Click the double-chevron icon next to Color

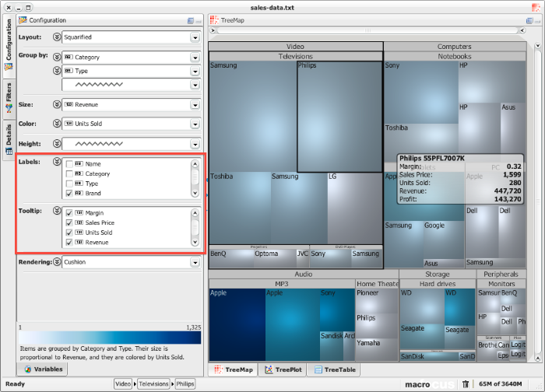[x=56, y=124]
